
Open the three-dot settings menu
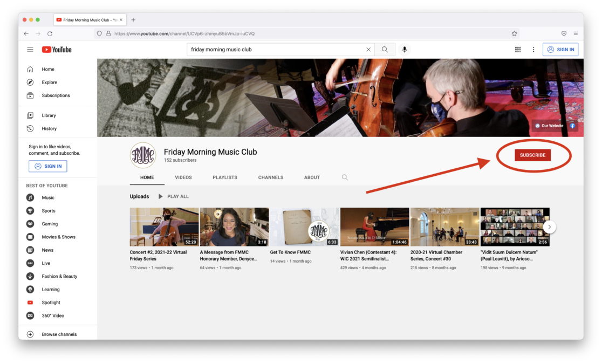533,50
